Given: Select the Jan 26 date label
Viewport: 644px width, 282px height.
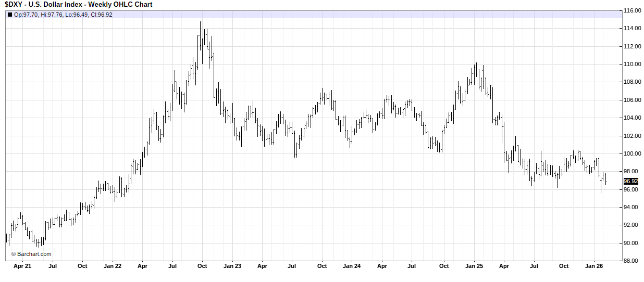Looking at the screenshot, I should pos(594,266).
